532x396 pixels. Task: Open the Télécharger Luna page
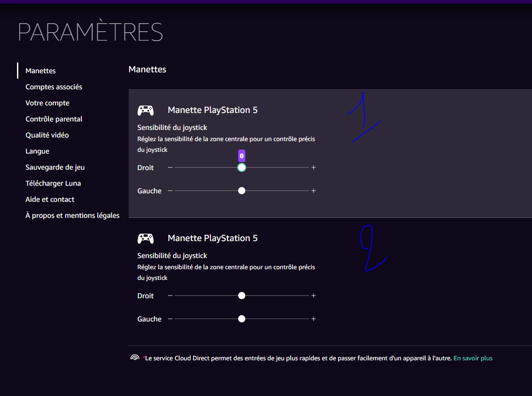coord(53,183)
